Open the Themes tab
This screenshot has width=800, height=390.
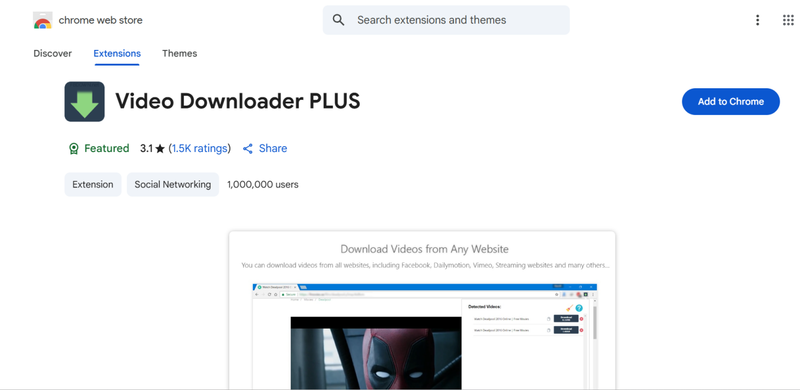(180, 53)
